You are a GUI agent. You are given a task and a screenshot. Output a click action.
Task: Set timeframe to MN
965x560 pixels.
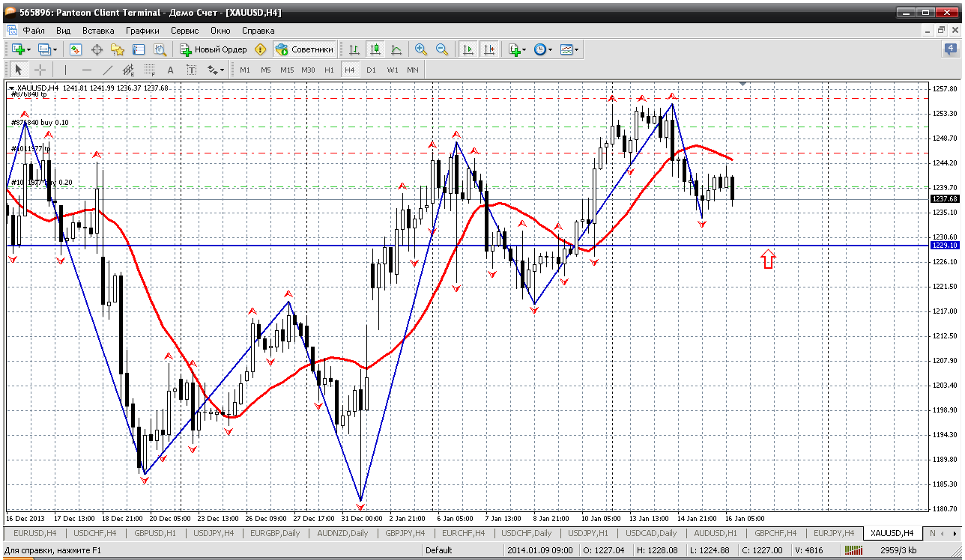click(x=413, y=70)
